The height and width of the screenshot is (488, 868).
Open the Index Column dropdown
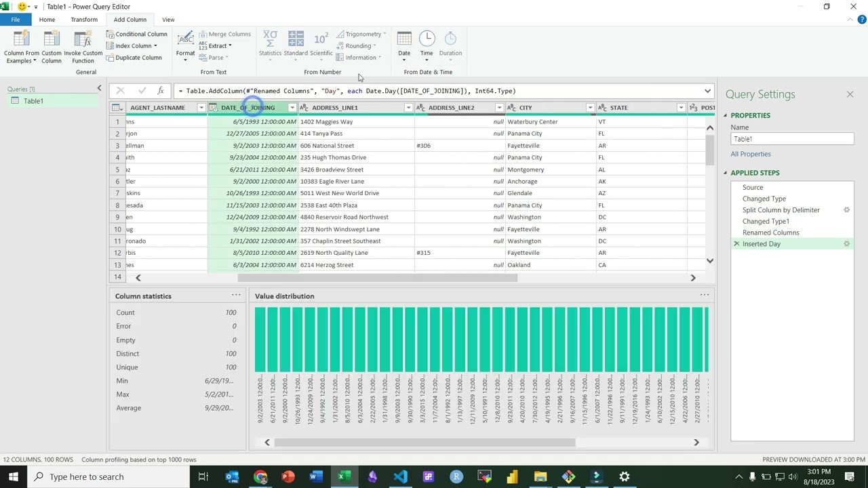pyautogui.click(x=155, y=46)
